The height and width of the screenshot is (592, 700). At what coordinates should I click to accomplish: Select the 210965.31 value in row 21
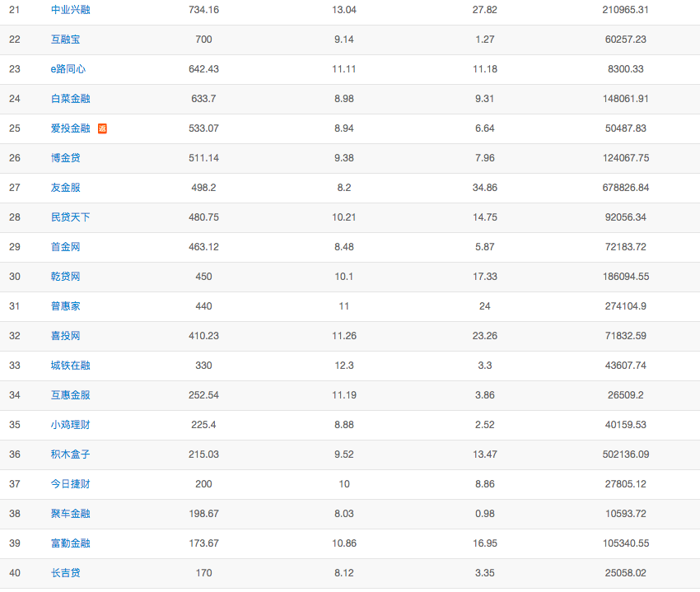point(625,10)
